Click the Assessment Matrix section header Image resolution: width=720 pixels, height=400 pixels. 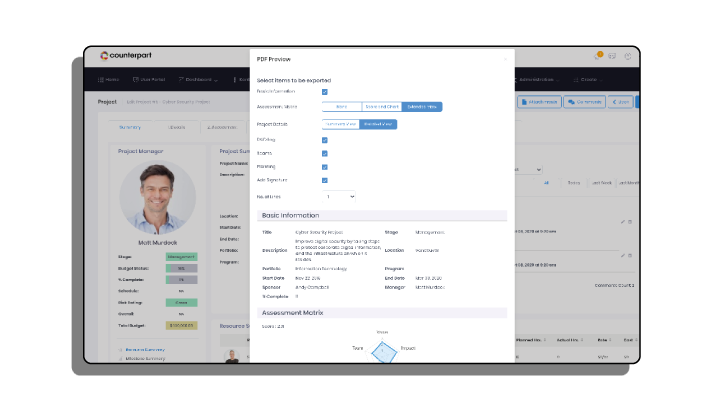point(382,313)
